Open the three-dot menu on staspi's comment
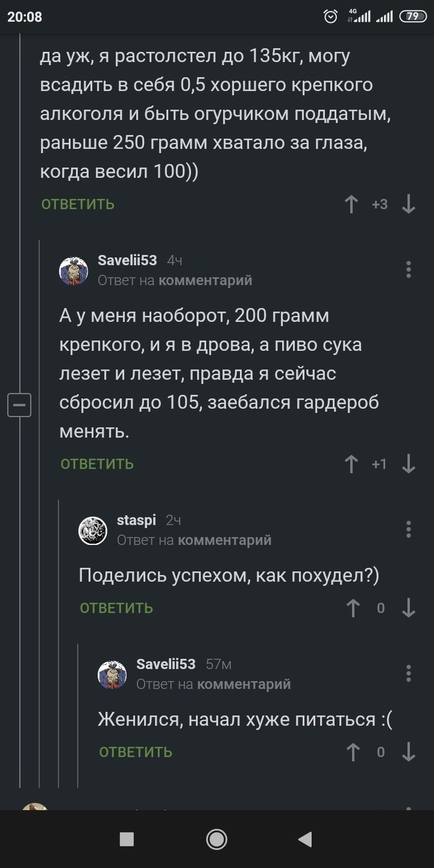The width and height of the screenshot is (434, 868). pos(408,529)
